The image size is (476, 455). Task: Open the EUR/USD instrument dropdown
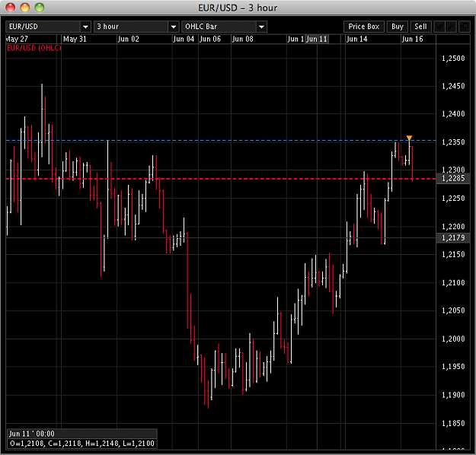point(48,27)
